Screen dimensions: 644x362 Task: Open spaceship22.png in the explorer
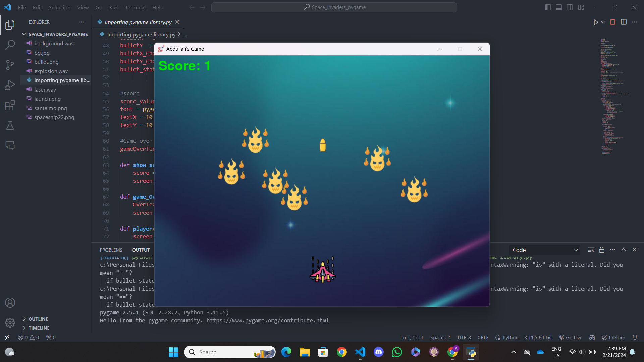coord(54,117)
